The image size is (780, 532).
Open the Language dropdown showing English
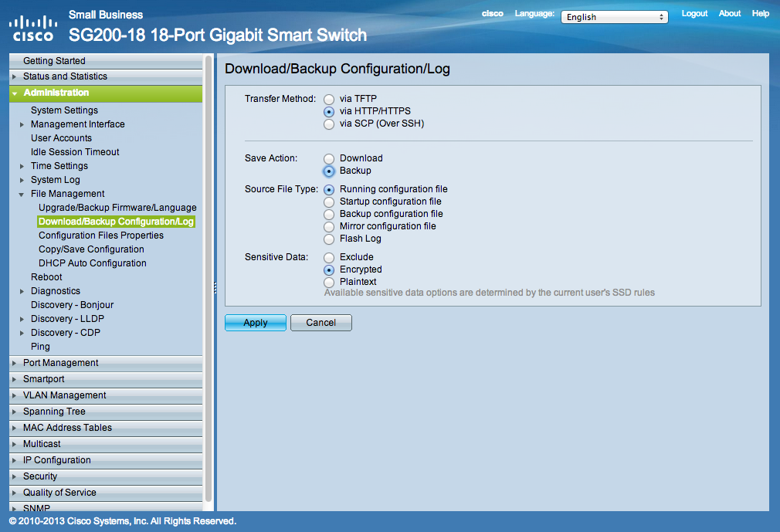point(615,17)
